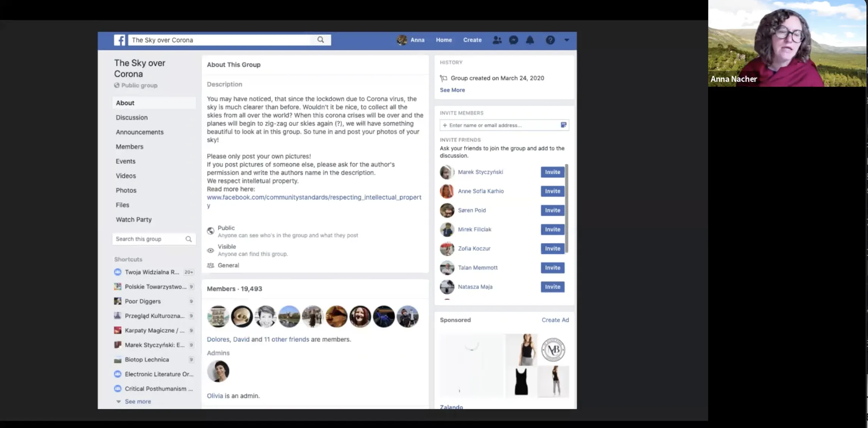Screen dimensions: 868x428
Task: Click contact list icon in invite field
Action: pyautogui.click(x=564, y=125)
